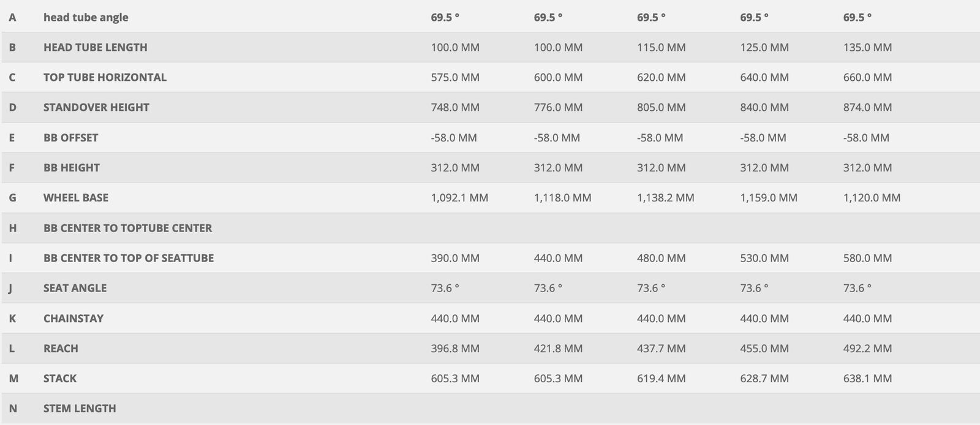Viewport: 980px width, 425px height.
Task: Click the 396.8 MM reach value
Action: tap(455, 348)
